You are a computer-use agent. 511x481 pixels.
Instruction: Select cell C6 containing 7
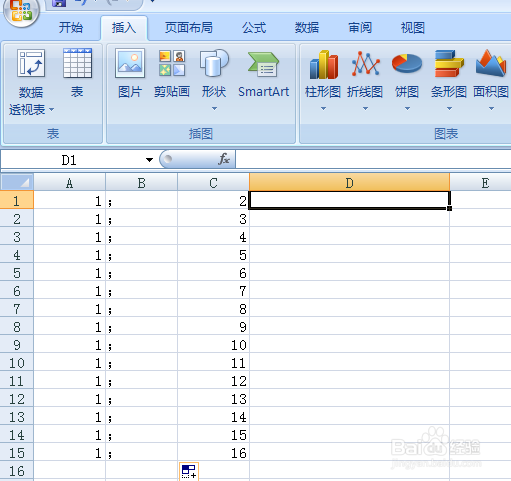(213, 290)
